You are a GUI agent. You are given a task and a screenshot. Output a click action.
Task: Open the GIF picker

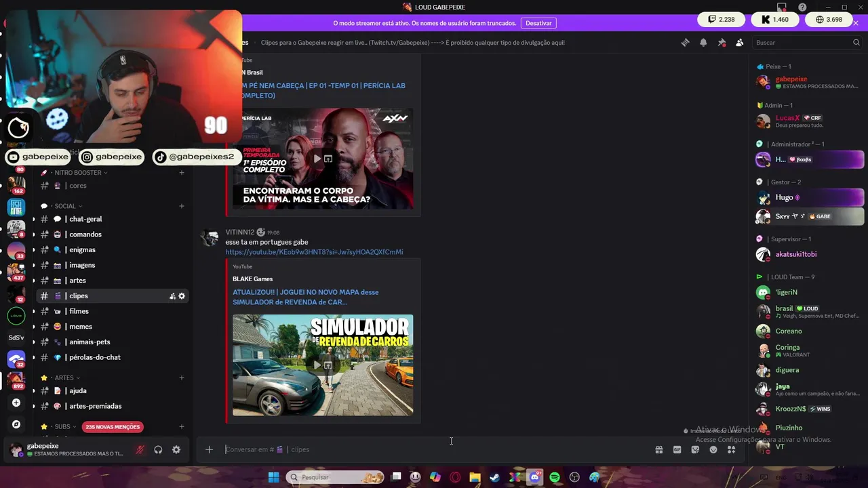[677, 449]
